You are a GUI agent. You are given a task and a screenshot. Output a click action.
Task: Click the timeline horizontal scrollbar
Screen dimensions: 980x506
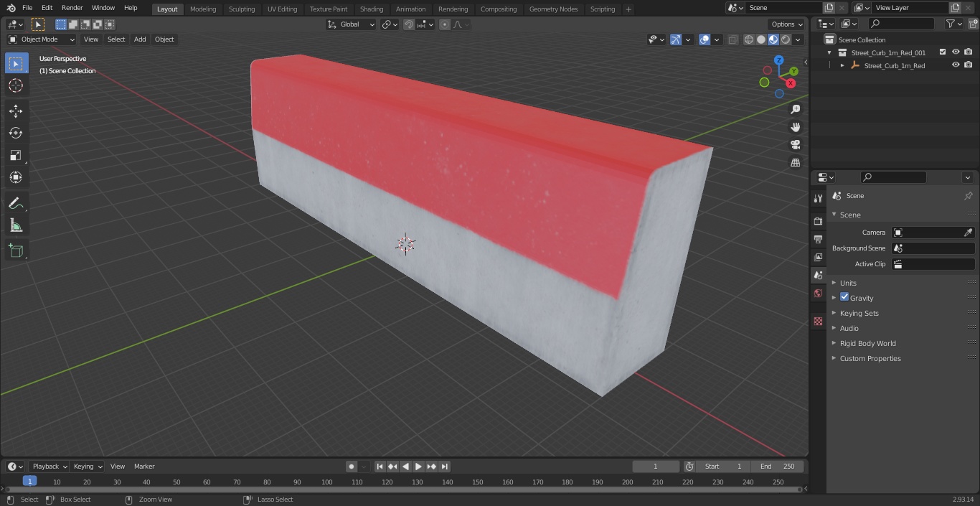(402, 489)
